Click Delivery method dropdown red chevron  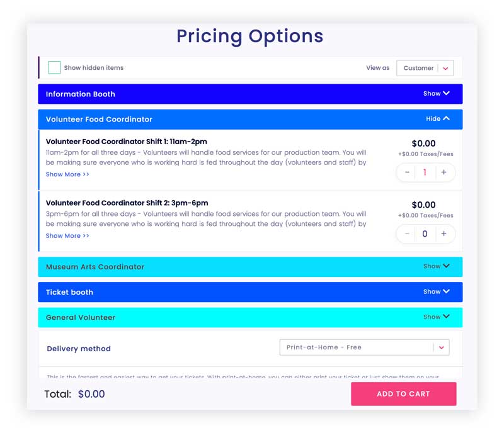pos(442,347)
